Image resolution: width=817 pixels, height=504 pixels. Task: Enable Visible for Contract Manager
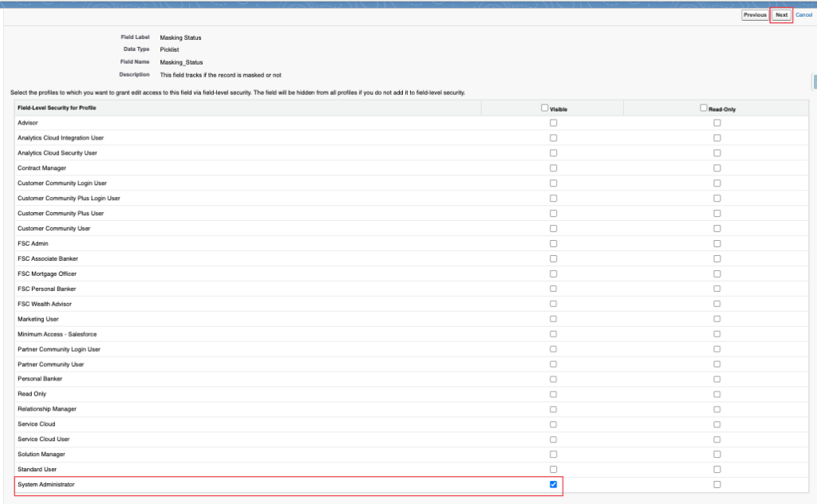(x=554, y=168)
